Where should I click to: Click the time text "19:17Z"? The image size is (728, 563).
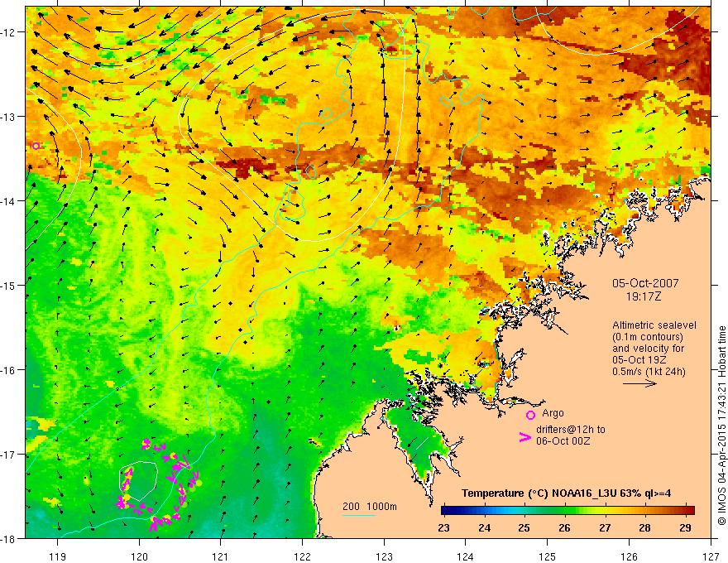(x=644, y=296)
